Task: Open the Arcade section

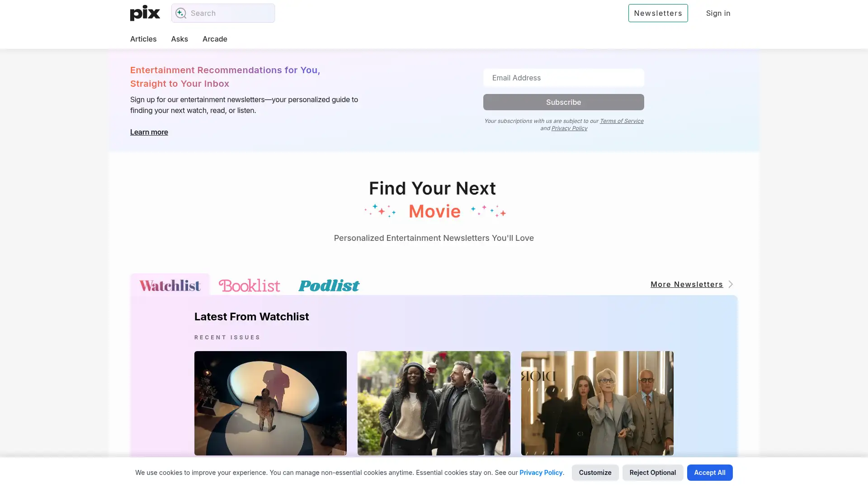Action: 214,39
